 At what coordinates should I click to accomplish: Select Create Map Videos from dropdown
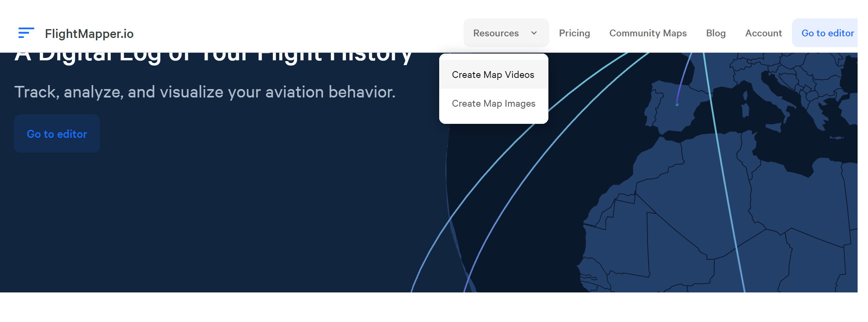coord(493,75)
